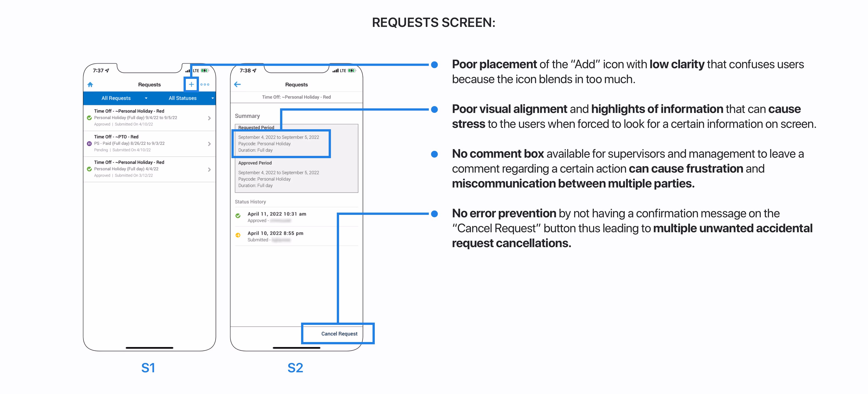Viewport: 868px width, 394px height.
Task: Expand Personal Holiday 4/4/22 request chevron
Action: click(209, 170)
